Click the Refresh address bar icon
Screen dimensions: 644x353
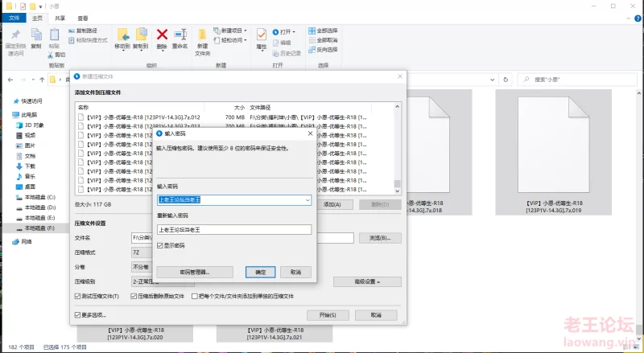pyautogui.click(x=506, y=80)
